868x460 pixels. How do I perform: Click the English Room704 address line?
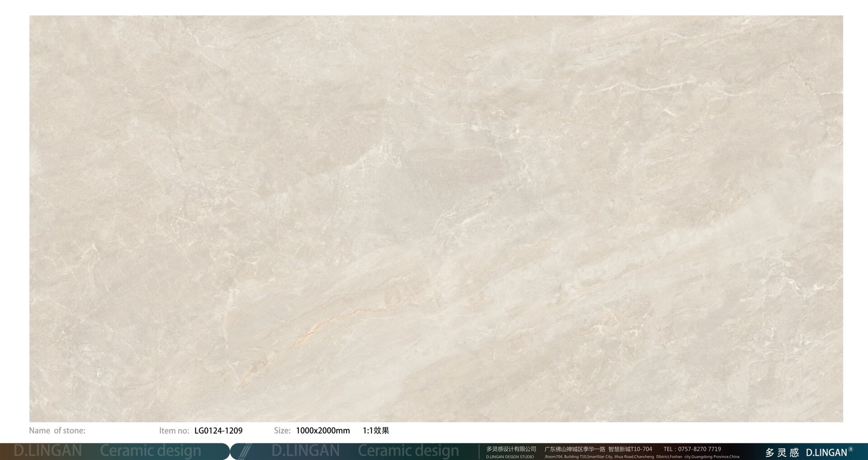coord(642,457)
